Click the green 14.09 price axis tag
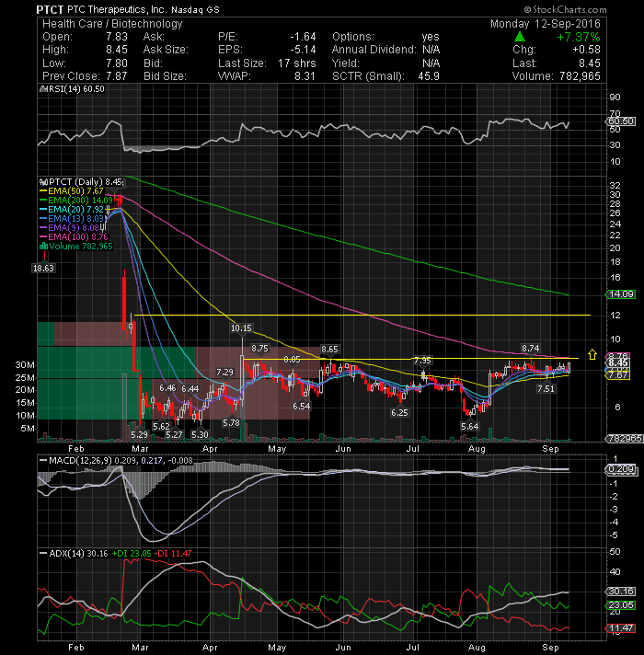 (x=621, y=294)
